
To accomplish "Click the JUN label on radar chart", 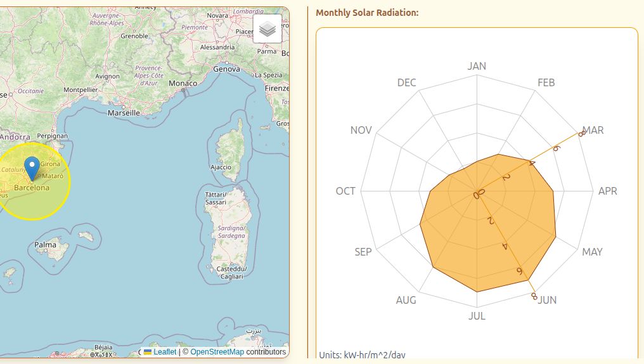I will point(548,300).
